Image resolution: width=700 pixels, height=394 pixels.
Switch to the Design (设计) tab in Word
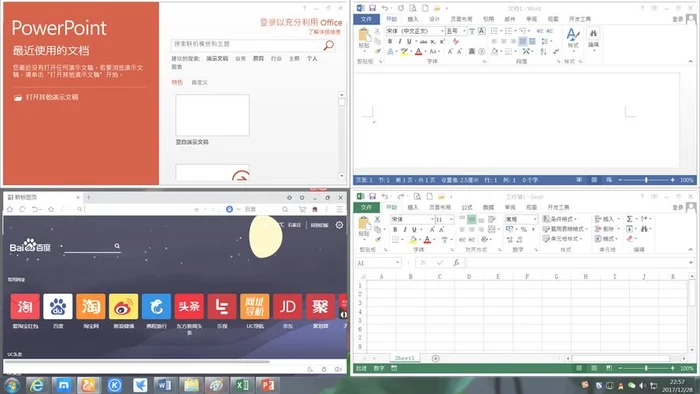[434, 19]
